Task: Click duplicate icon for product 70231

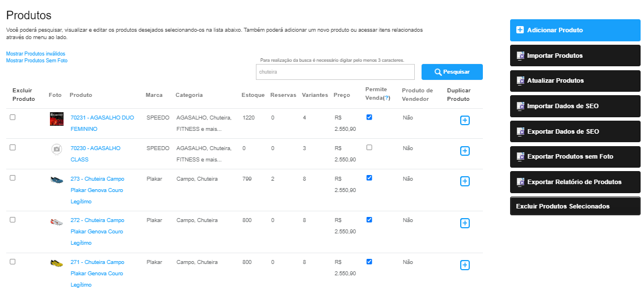Action: pyautogui.click(x=465, y=121)
